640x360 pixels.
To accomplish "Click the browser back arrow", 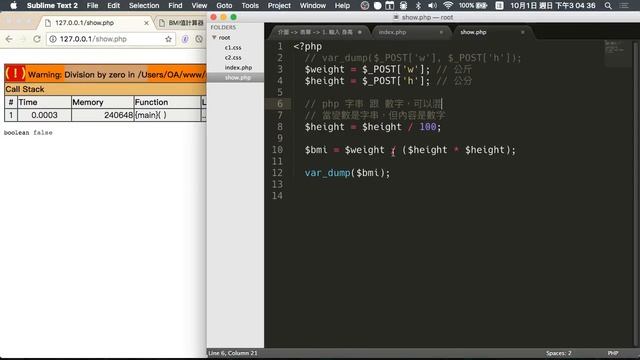I will click(x=9, y=39).
